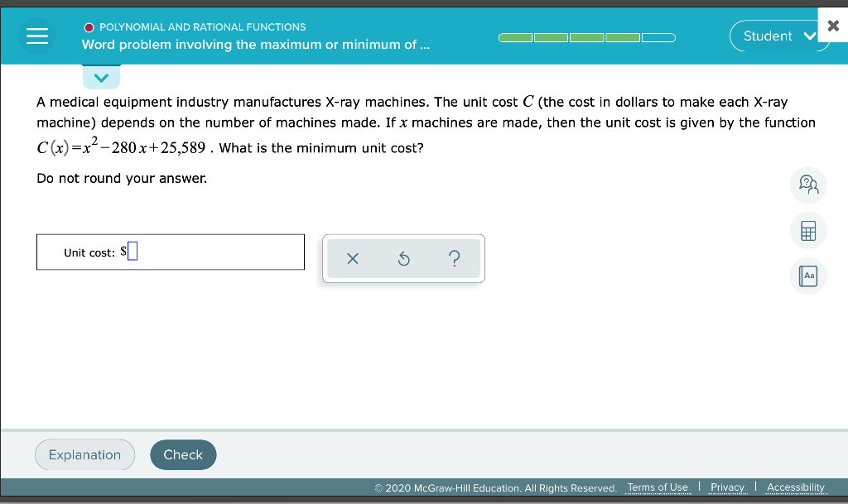Open answer-entry help with the question mark icon
This screenshot has height=504, width=848.
click(x=454, y=259)
